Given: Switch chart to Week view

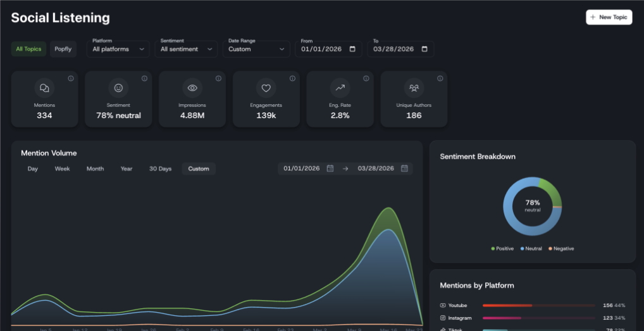Looking at the screenshot, I should [63, 169].
